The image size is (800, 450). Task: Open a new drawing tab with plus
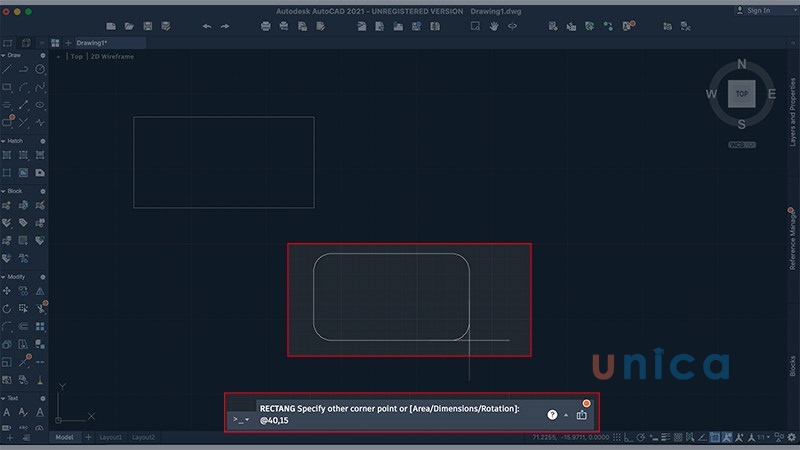[x=68, y=43]
